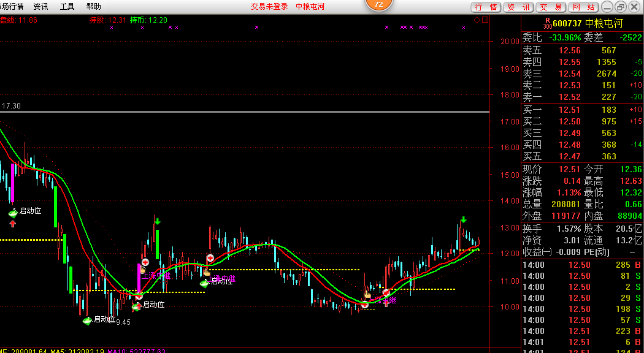The image size is (644, 353).
Task: Click the 交易未登录 login status text
Action: [269, 7]
